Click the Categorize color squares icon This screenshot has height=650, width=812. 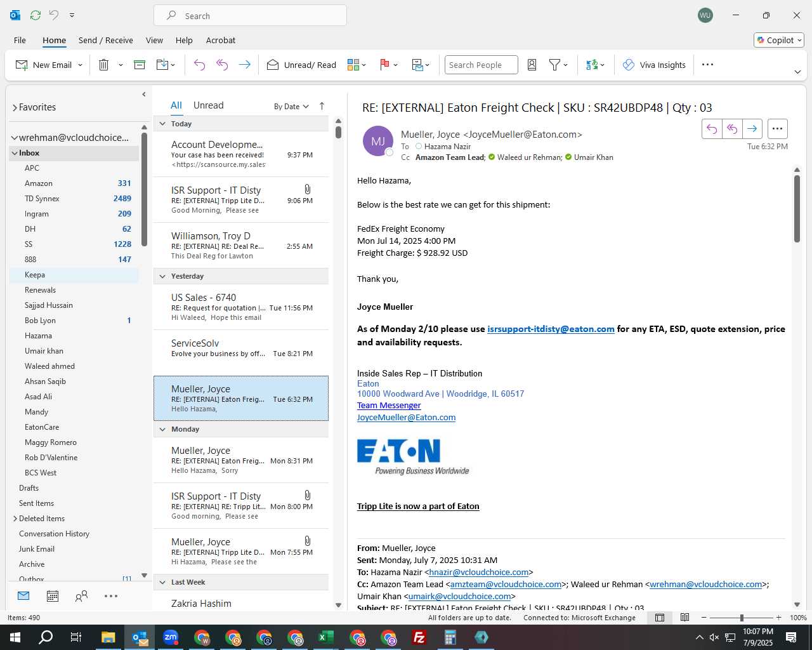[x=353, y=65]
